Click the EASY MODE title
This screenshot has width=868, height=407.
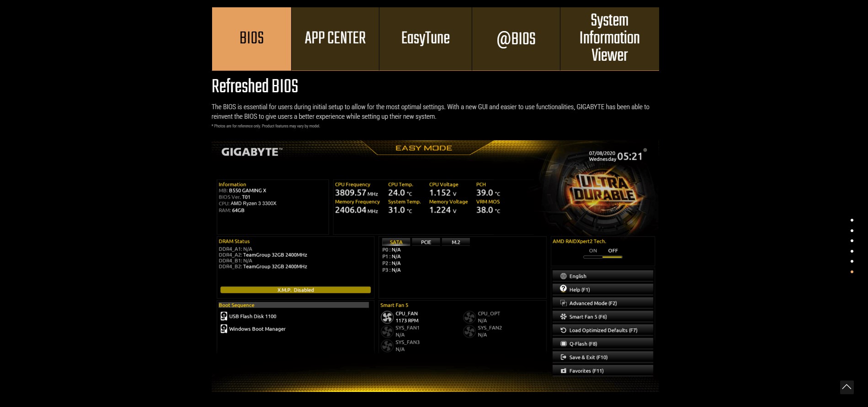[x=424, y=148]
